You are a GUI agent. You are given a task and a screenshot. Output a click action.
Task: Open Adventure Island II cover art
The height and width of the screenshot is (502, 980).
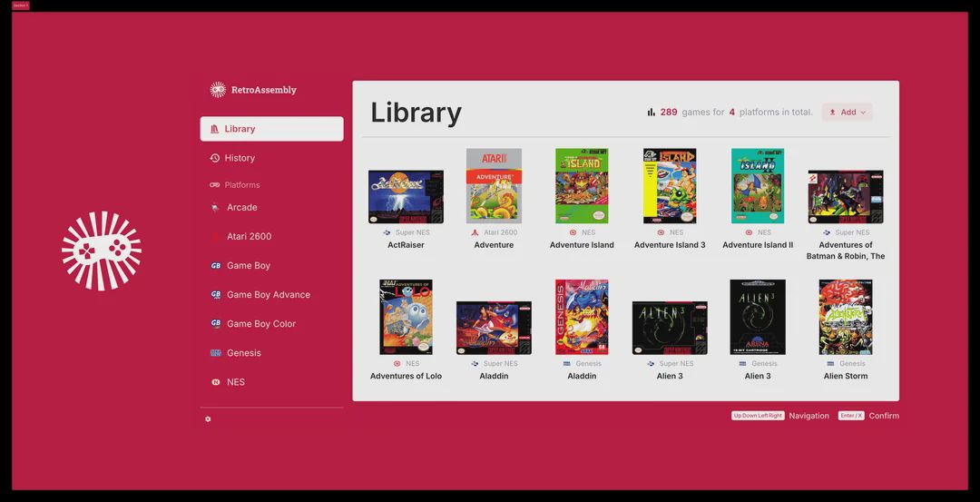pyautogui.click(x=758, y=186)
